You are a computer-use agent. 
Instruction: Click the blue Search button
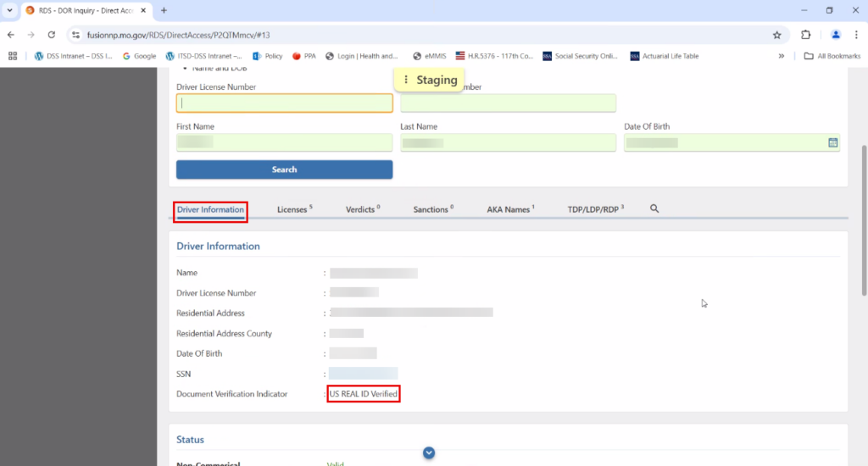click(x=285, y=169)
